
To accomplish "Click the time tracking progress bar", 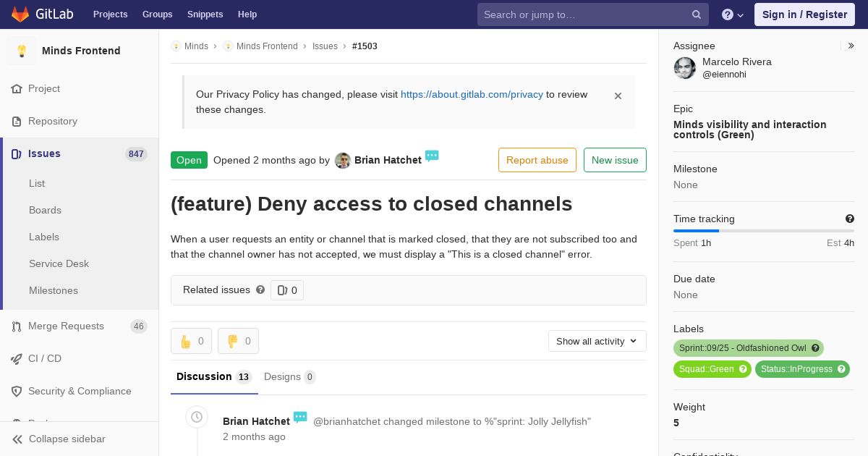I will 764,231.
